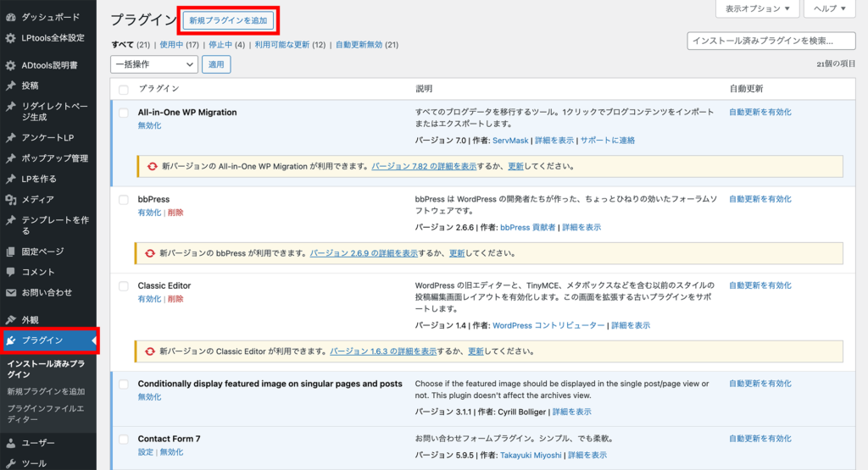
Task: Click the インストール済みプラグインを検索 search field
Action: (x=771, y=41)
